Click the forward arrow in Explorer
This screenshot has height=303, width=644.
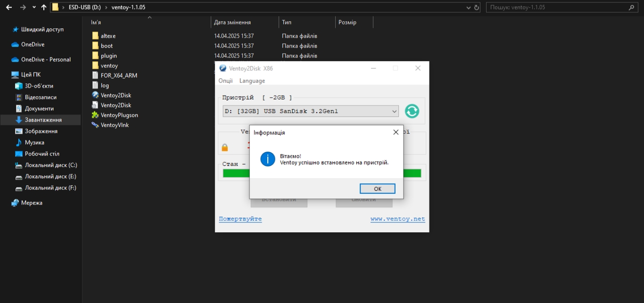[23, 8]
